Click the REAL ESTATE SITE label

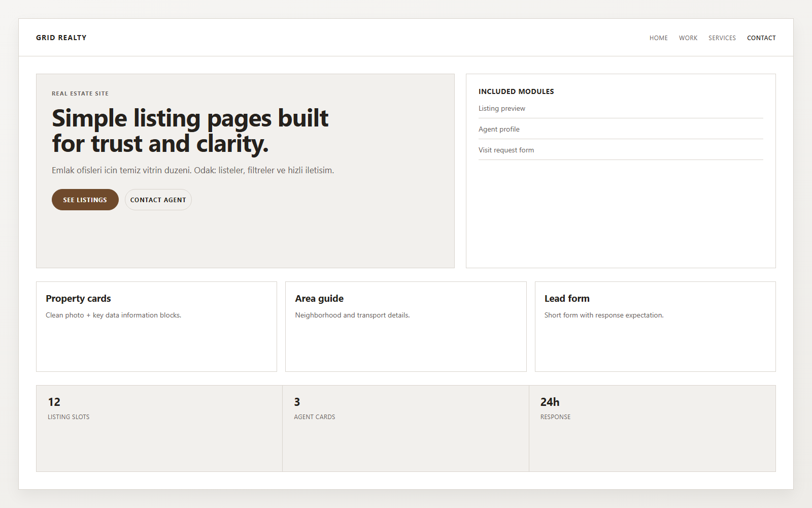tap(80, 93)
